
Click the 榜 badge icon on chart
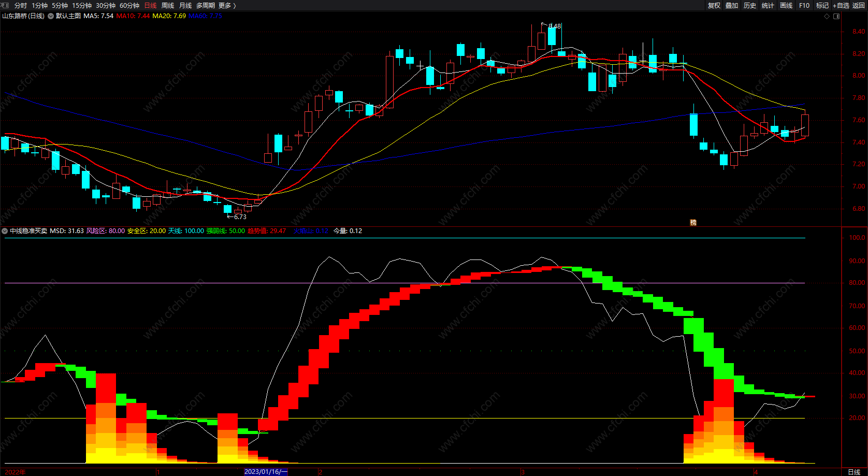pyautogui.click(x=693, y=222)
